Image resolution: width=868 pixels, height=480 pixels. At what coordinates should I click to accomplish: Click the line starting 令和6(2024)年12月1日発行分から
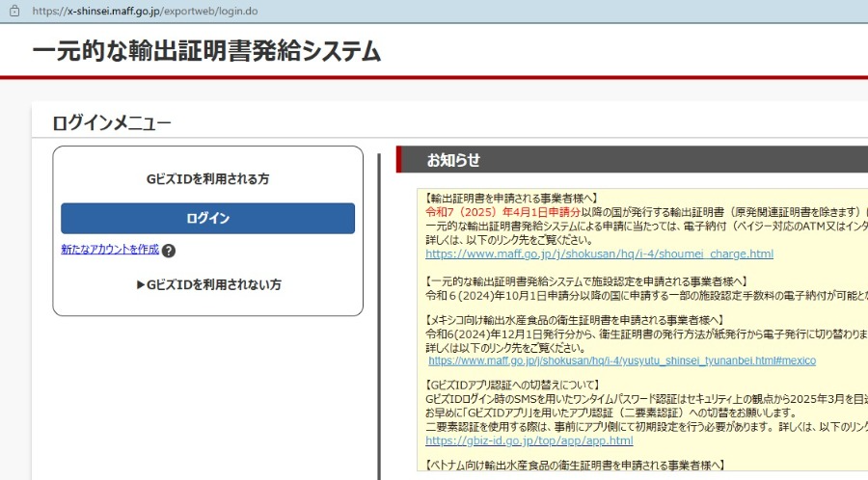pyautogui.click(x=646, y=334)
